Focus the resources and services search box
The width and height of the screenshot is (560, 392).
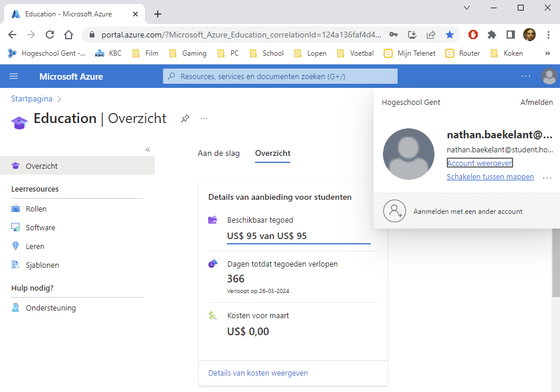point(280,76)
